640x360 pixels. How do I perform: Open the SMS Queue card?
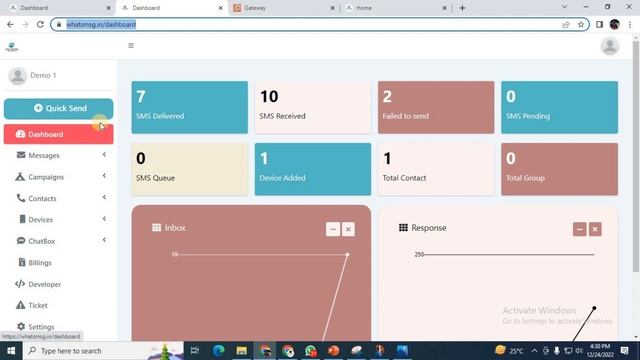pos(189,169)
